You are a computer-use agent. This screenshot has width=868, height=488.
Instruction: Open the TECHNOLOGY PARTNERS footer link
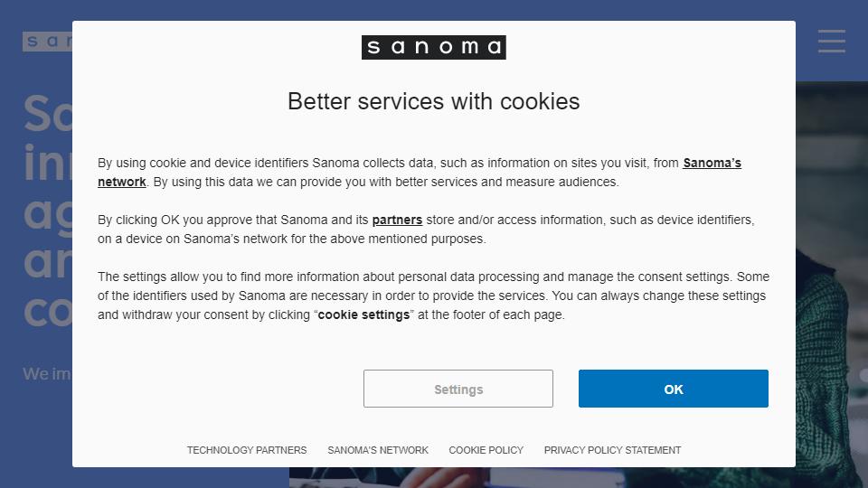click(x=246, y=450)
